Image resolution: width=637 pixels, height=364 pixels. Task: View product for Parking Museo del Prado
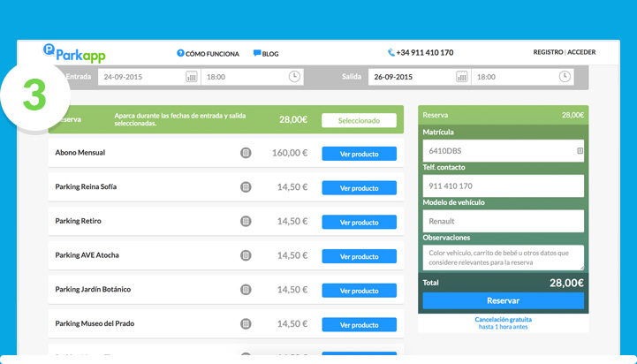click(x=359, y=324)
